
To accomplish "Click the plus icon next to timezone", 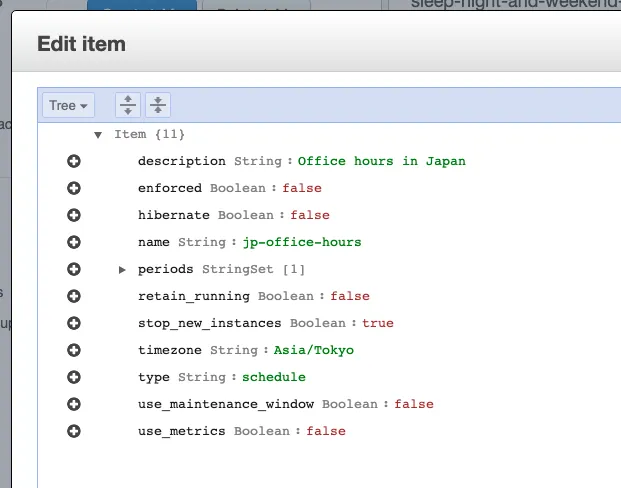I will point(73,350).
